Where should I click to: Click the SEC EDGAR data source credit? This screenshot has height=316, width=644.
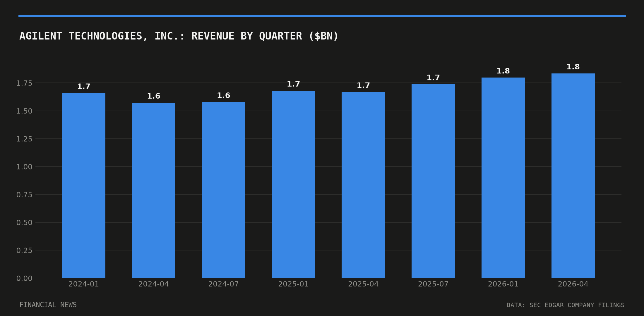tap(566, 305)
